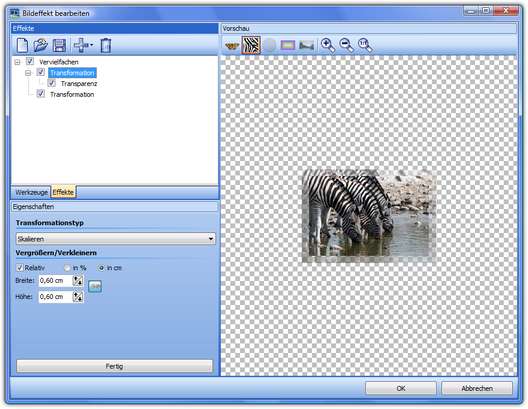The height and width of the screenshot is (409, 528).
Task: Close the Bildeffekt bearbeiten window
Action: [506, 11]
